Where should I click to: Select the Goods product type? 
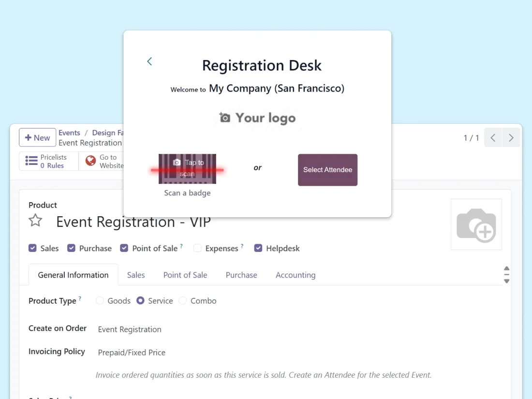point(100,301)
